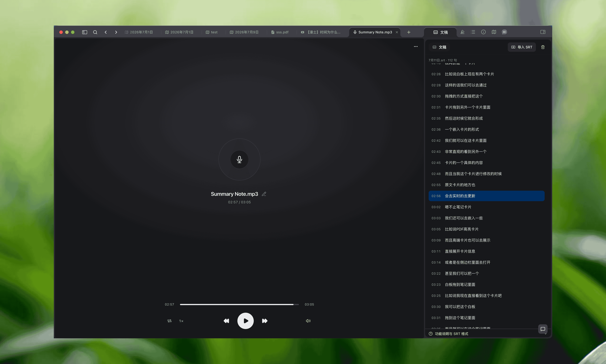
Task: Jump to line 直接展开卡片信息
Action: coord(487,251)
